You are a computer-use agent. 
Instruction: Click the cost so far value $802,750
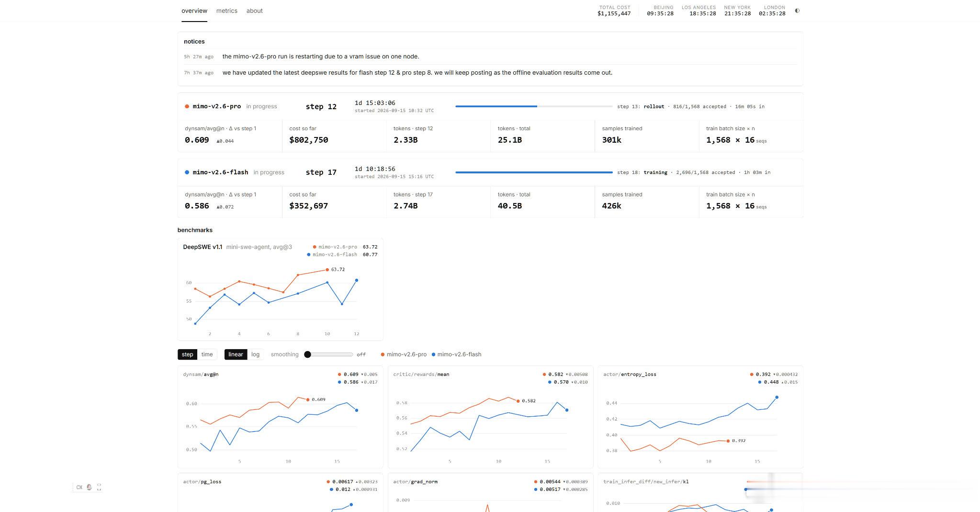tap(309, 140)
